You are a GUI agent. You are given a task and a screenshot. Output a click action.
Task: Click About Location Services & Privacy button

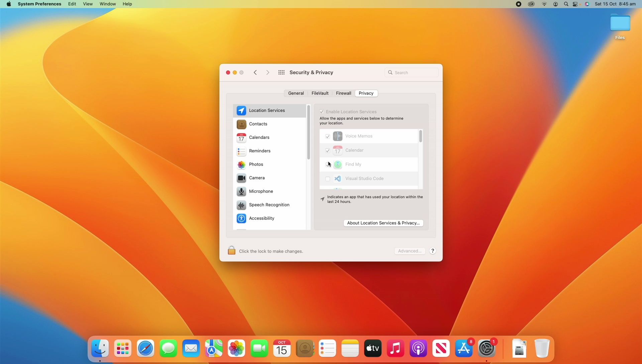pos(383,223)
